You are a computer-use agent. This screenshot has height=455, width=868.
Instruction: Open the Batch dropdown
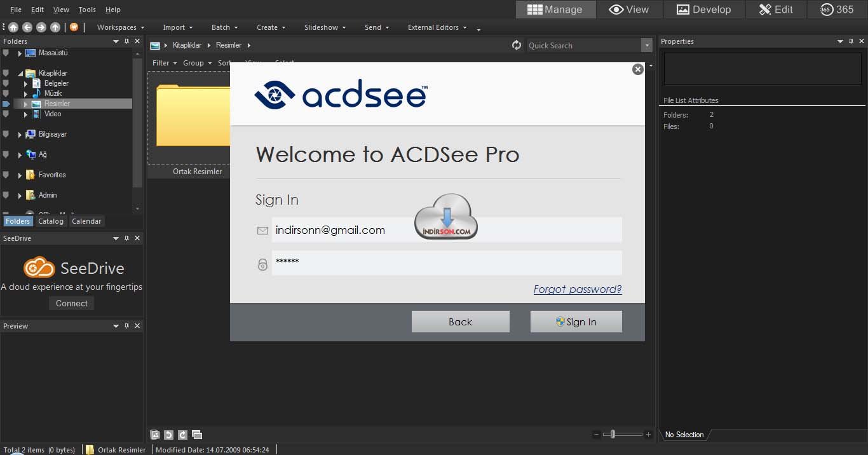(225, 27)
